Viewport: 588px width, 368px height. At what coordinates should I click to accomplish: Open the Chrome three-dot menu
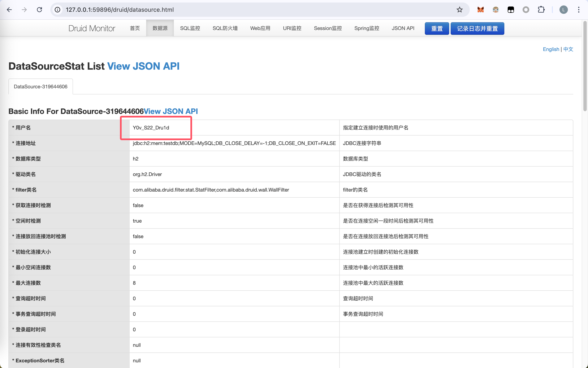click(579, 10)
